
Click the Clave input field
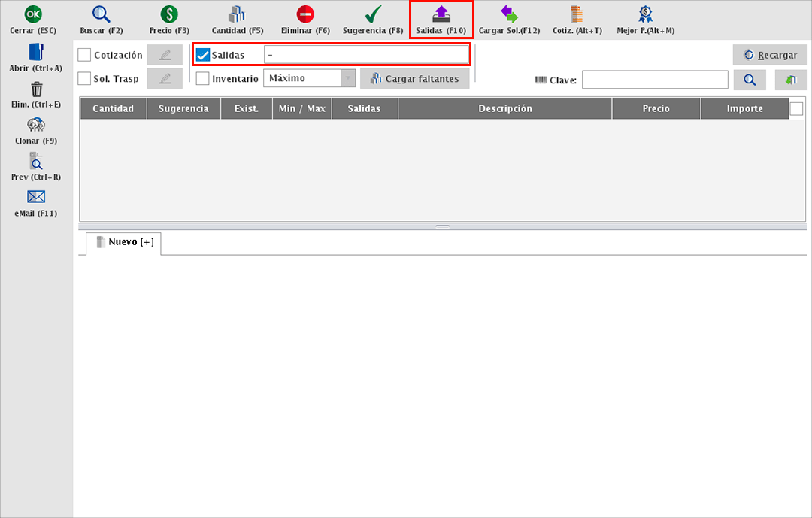[x=654, y=80]
